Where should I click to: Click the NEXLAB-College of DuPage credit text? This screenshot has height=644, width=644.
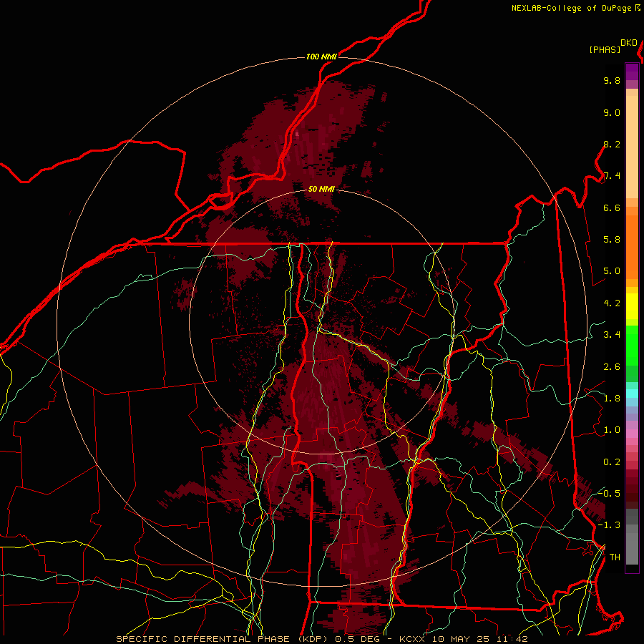(x=572, y=8)
